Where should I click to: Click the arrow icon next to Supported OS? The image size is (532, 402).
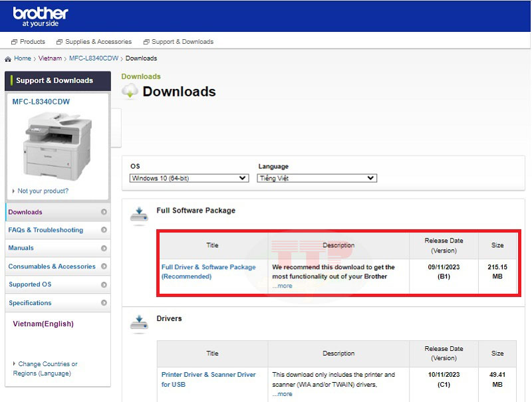[x=104, y=284]
